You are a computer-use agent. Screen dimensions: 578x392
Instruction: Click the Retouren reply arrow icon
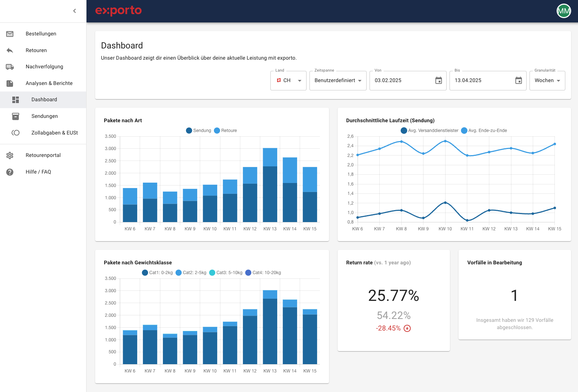[10, 50]
